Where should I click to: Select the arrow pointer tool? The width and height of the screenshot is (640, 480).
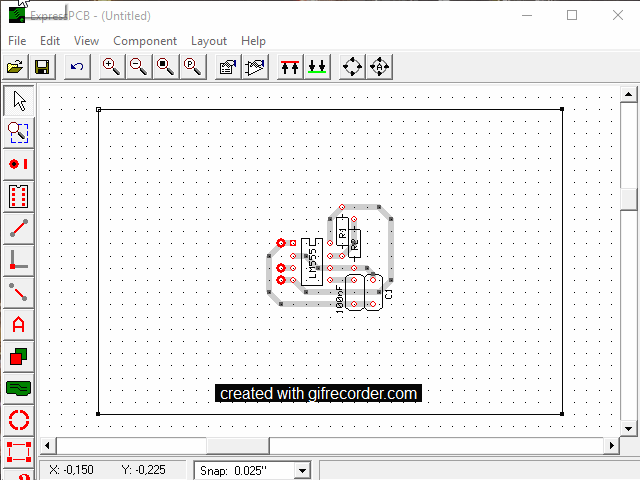pos(18,101)
